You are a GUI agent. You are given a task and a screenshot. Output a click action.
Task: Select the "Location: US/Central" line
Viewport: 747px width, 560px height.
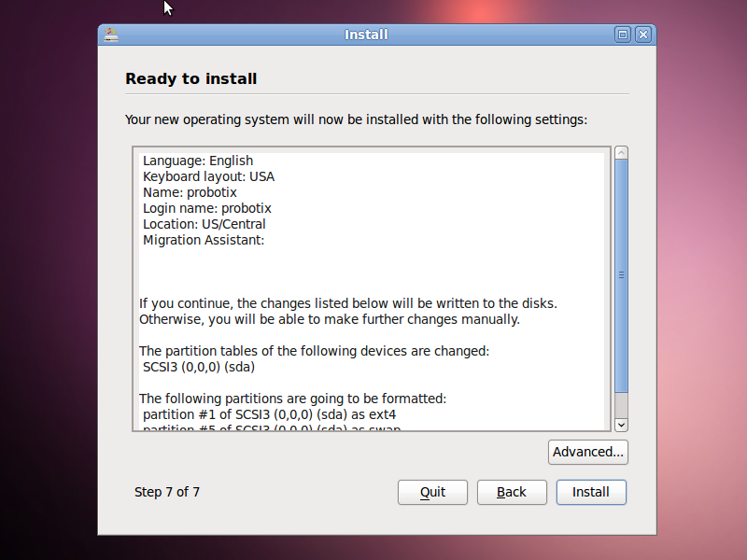pyautogui.click(x=204, y=224)
